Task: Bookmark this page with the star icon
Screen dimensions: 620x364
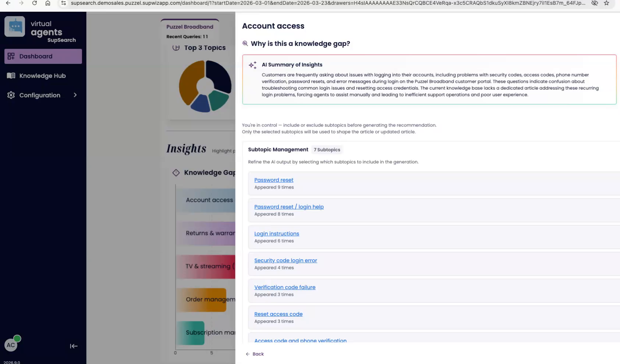Action: point(606,3)
